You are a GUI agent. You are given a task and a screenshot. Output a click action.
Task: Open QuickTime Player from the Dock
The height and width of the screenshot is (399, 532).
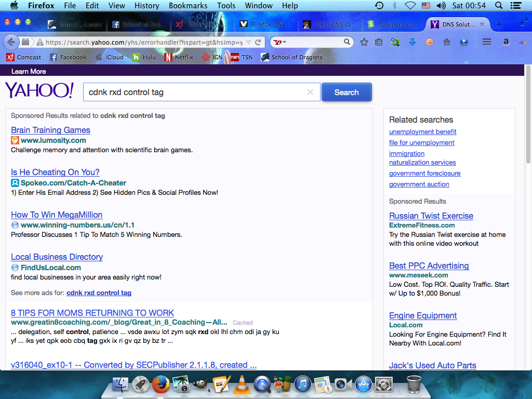coord(262,385)
